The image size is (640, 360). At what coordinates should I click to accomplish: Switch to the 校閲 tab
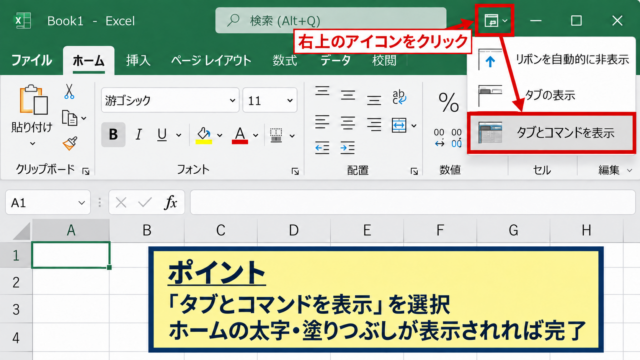[x=384, y=60]
